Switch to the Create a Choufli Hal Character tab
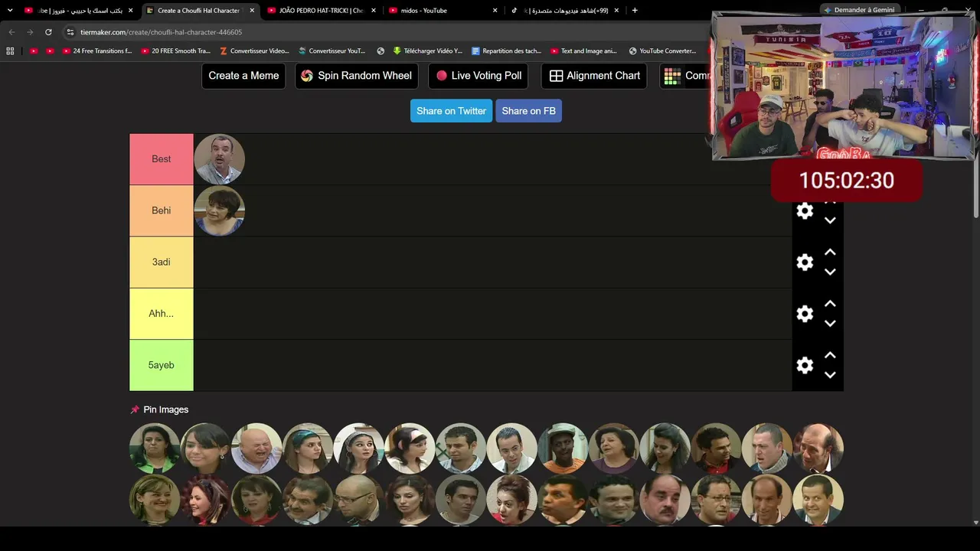The height and width of the screenshot is (551, 980). click(x=199, y=11)
